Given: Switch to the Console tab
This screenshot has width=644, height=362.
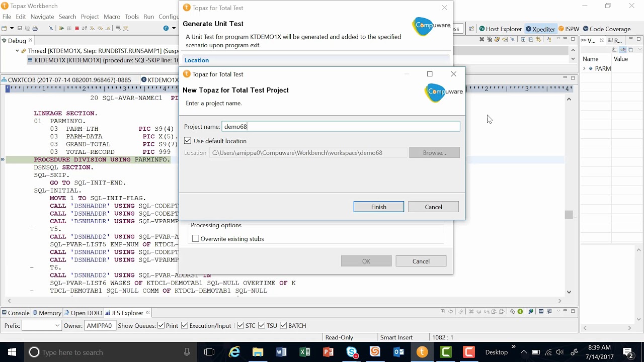Looking at the screenshot, I should tap(16, 313).
